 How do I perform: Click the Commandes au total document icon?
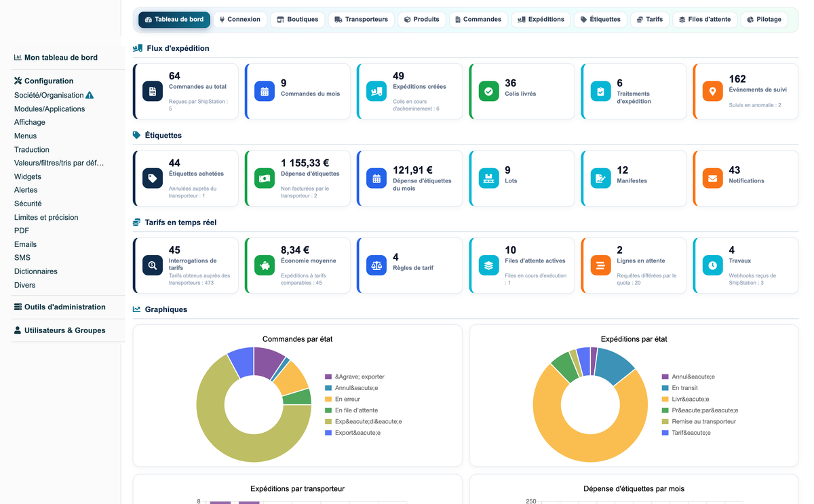pos(153,91)
